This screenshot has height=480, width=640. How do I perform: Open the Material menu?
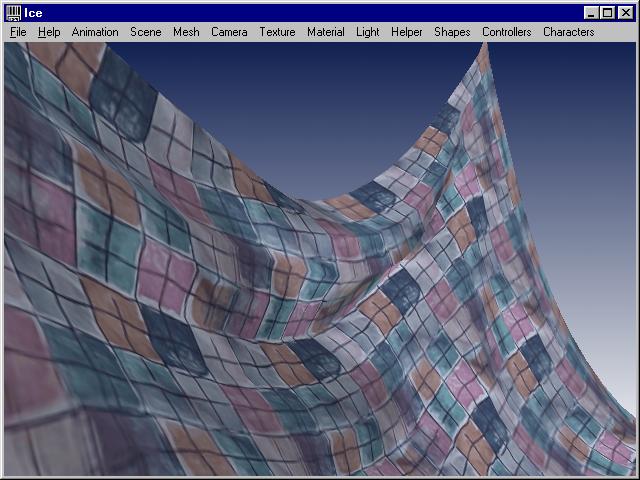click(x=326, y=32)
